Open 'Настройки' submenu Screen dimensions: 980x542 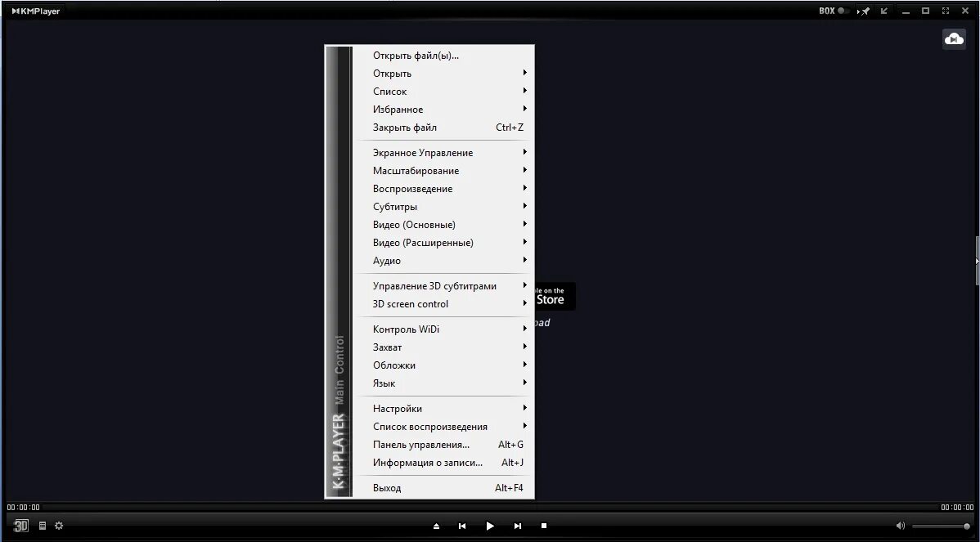(443, 409)
